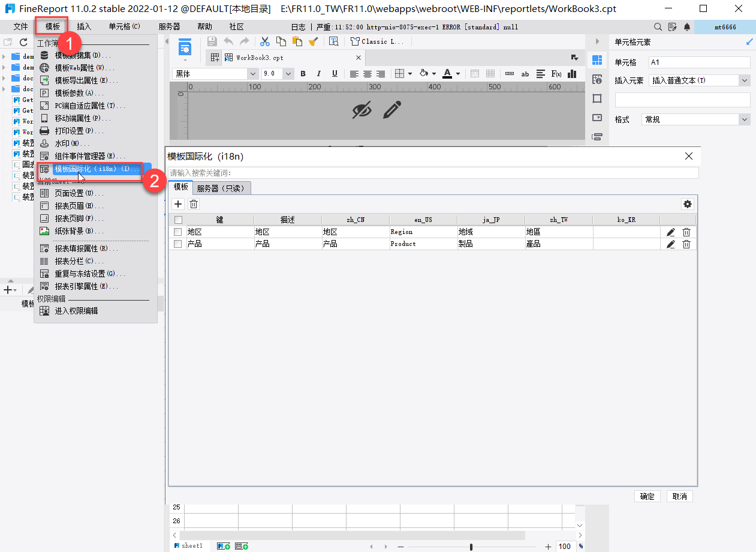
Task: Click the add row plus icon in i18n dialog
Action: (x=177, y=204)
